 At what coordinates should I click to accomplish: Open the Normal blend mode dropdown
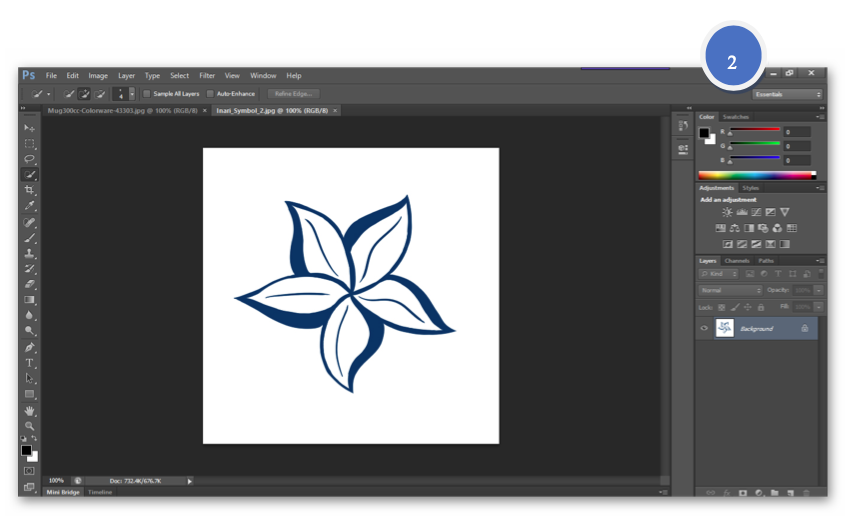[x=730, y=290]
